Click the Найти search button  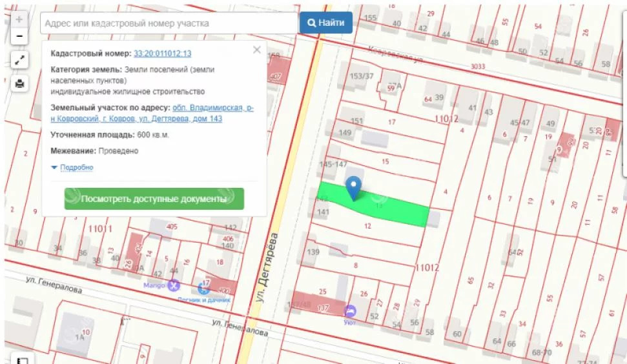(x=325, y=23)
